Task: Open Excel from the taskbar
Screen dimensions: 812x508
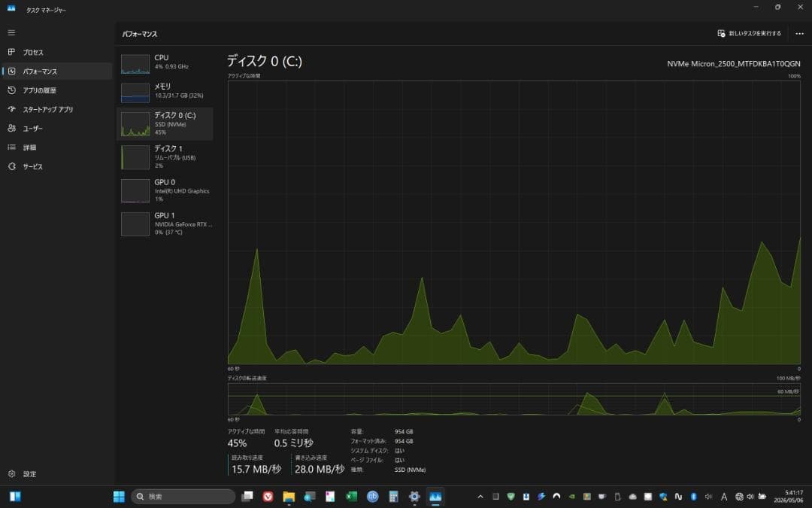Action: (352, 497)
